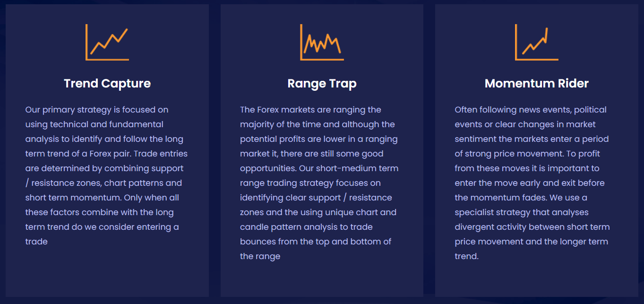This screenshot has width=644, height=304.
Task: Select the Momentum Rider heading
Action: point(537,84)
